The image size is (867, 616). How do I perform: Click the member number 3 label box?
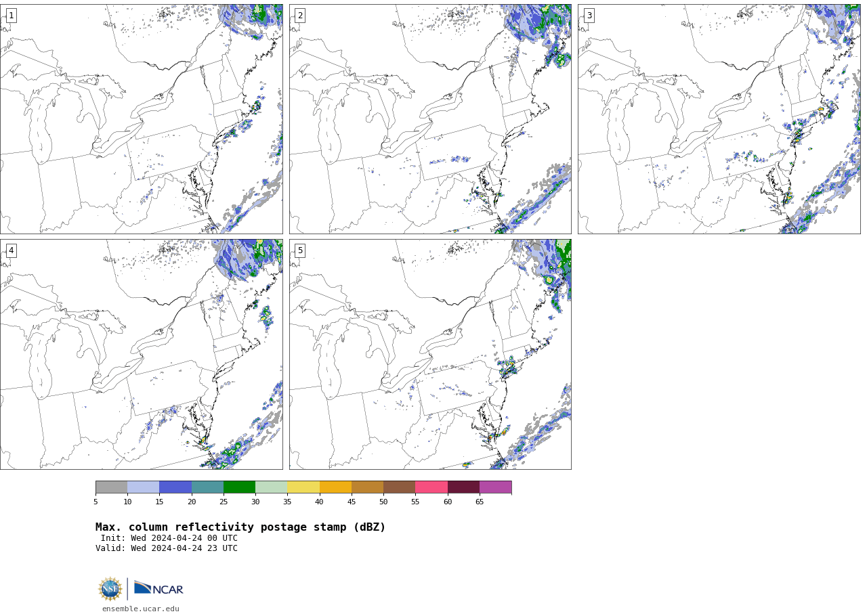click(x=589, y=16)
